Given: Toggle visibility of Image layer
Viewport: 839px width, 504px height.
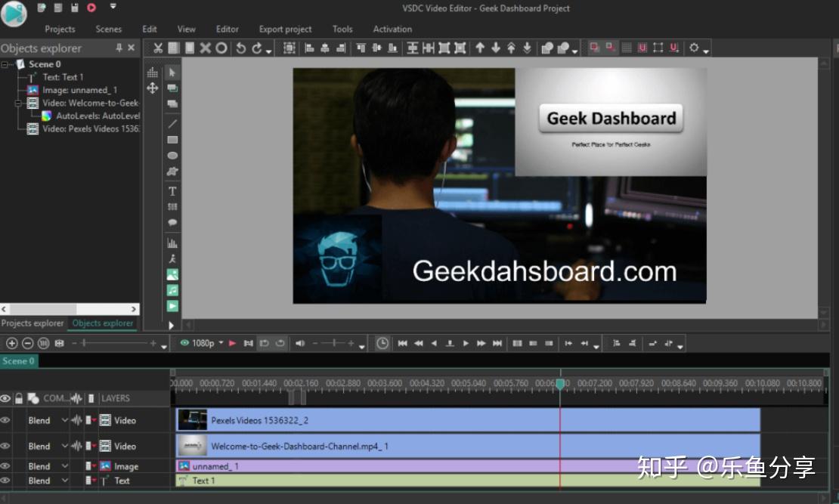Looking at the screenshot, I should [x=5, y=466].
